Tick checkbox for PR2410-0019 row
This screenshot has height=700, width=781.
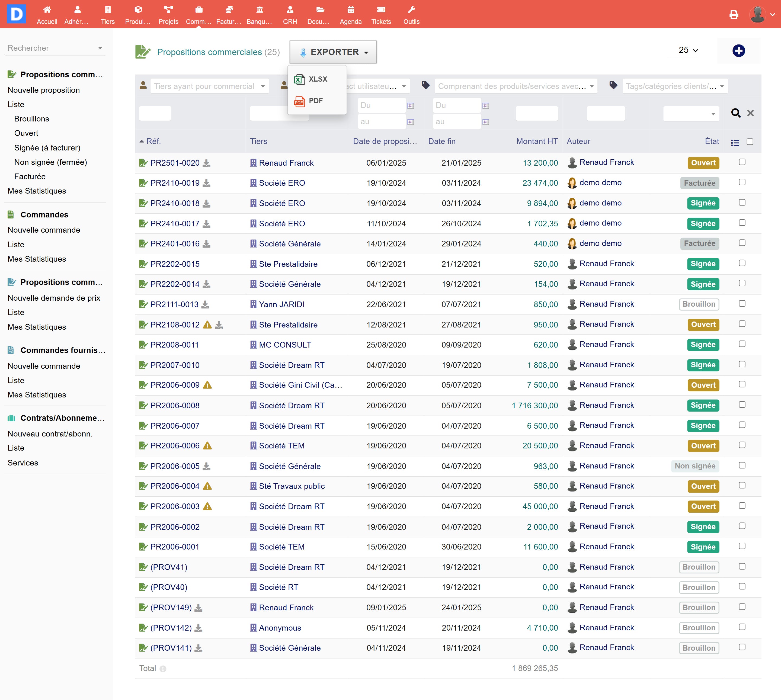coord(742,182)
